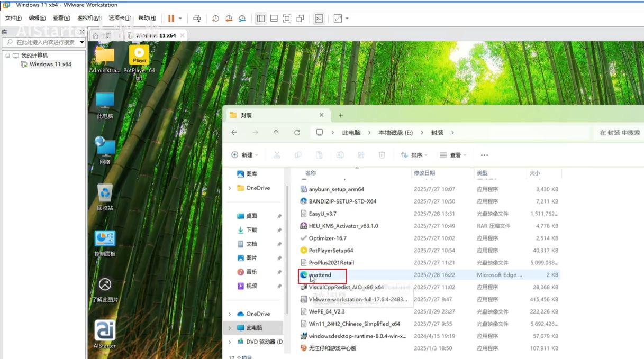The image size is (644, 359).
Task: Expand the 查看 view dropdown in Explorer
Action: pyautogui.click(x=453, y=155)
